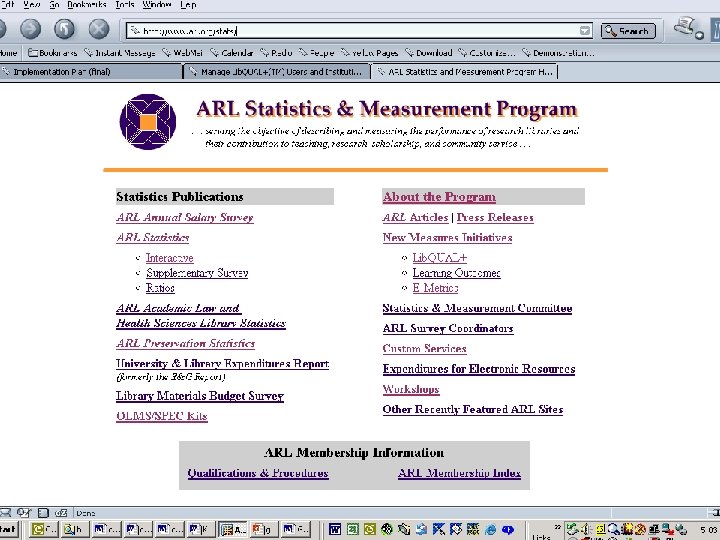
Task: Open the Help menu
Action: [188, 5]
